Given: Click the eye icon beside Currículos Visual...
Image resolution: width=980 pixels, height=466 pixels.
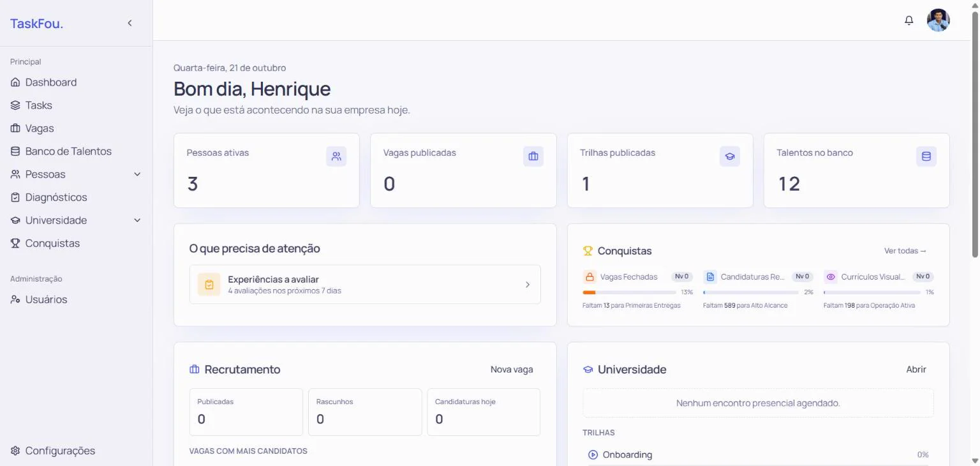Looking at the screenshot, I should tap(831, 277).
